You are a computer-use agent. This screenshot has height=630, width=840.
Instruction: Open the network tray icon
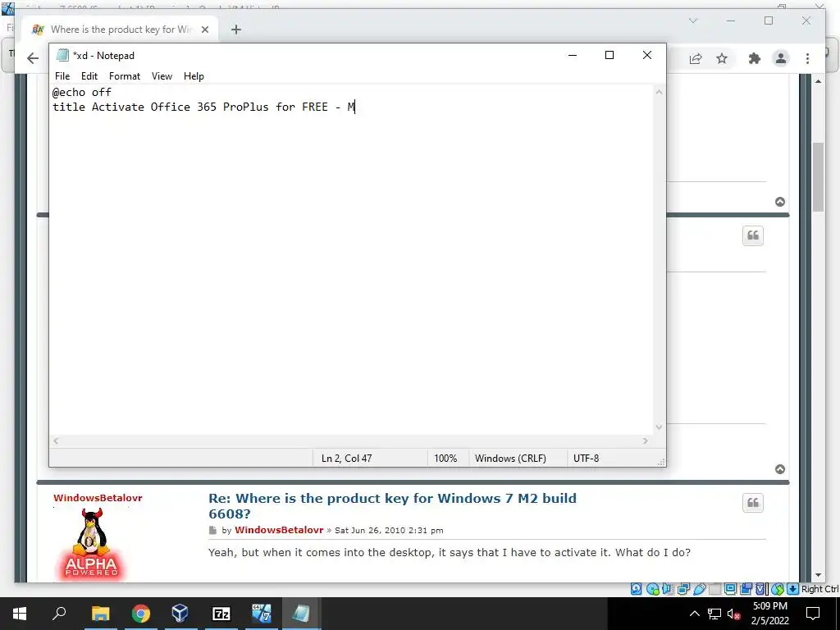click(714, 614)
